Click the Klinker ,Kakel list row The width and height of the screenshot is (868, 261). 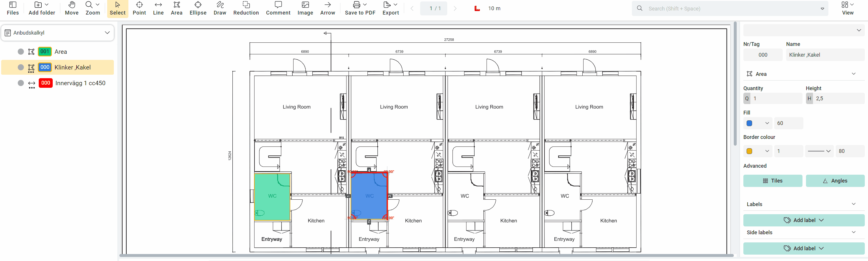[x=58, y=67]
